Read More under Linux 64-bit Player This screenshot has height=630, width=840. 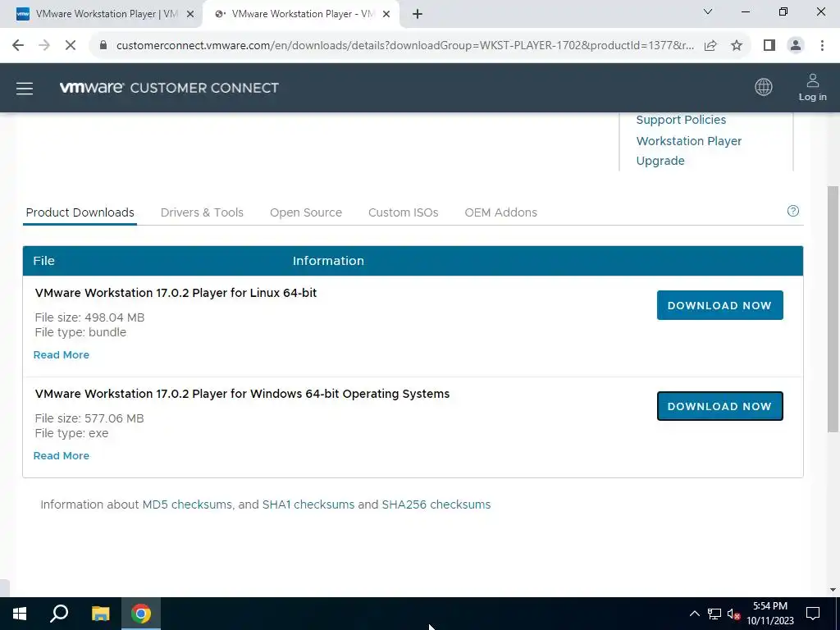pos(61,355)
